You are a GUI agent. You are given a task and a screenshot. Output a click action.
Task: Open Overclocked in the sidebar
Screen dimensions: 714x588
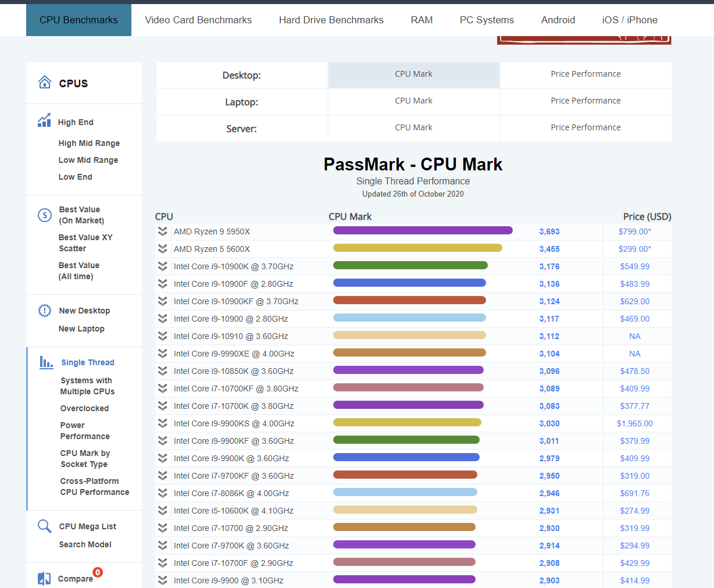click(x=84, y=408)
